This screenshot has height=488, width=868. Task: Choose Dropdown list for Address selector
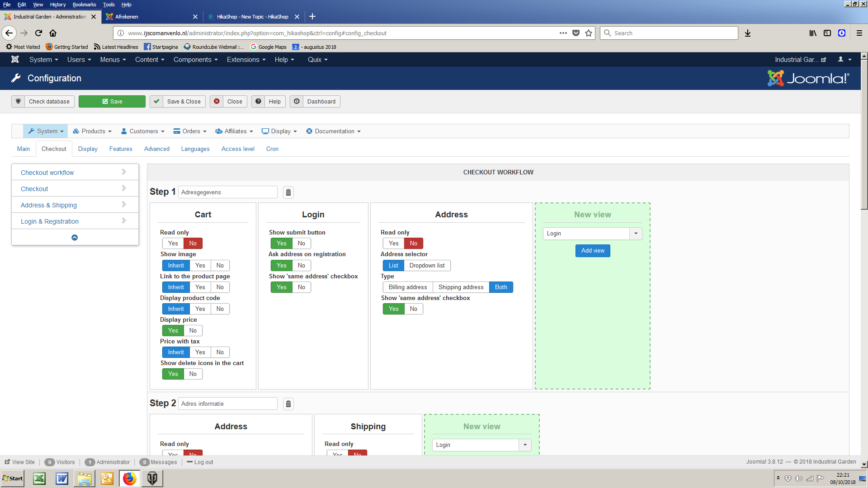click(x=427, y=266)
